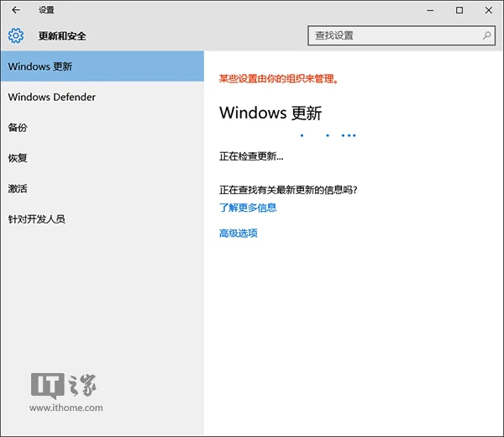Open the 恢复 section
The width and height of the screenshot is (504, 437).
pyautogui.click(x=102, y=158)
